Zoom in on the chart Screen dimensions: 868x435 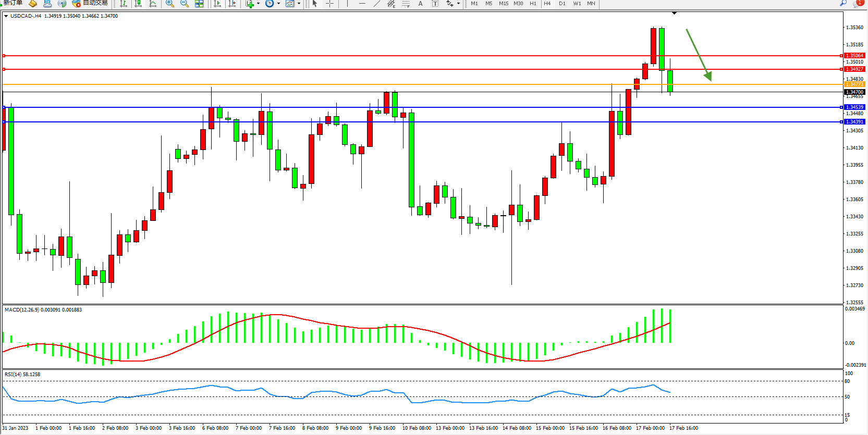pyautogui.click(x=169, y=4)
